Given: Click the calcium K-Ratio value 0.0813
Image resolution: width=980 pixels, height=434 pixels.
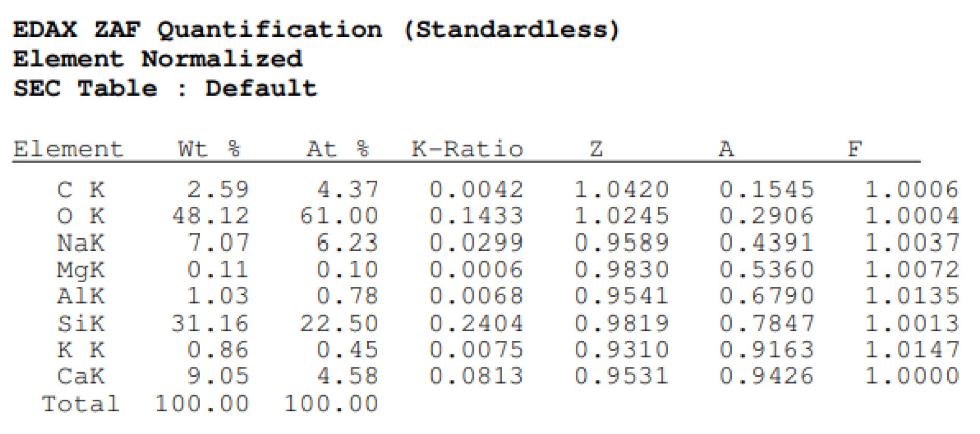Looking at the screenshot, I should pos(476,376).
